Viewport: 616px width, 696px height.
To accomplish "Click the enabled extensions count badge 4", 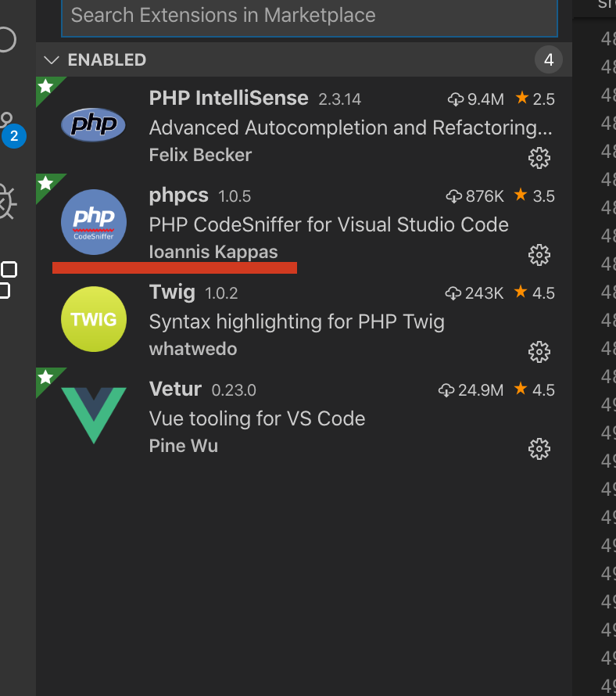I will coord(549,59).
